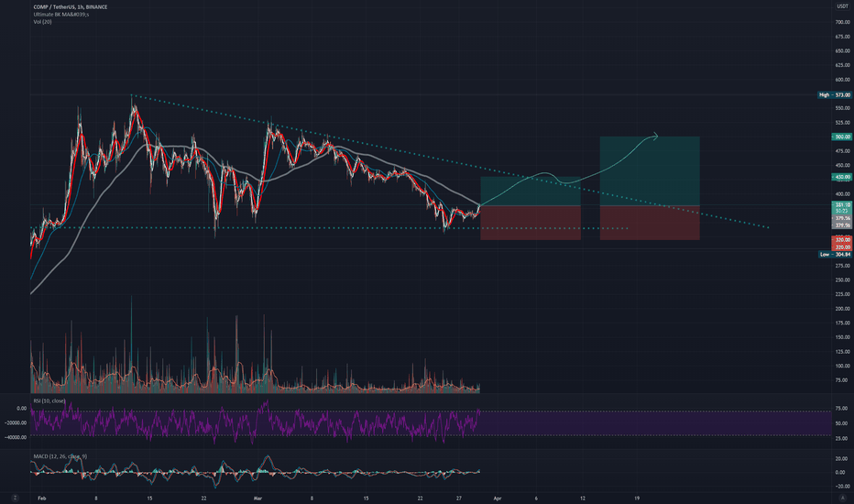Click the USDT currency label on price axis
Screen dimensions: 854x504
coord(842,6)
